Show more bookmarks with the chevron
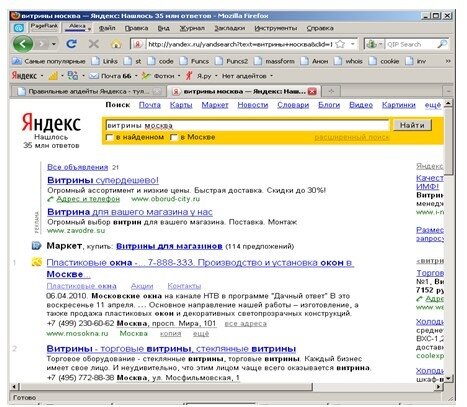The height and width of the screenshot is (407, 467). pos(448,61)
